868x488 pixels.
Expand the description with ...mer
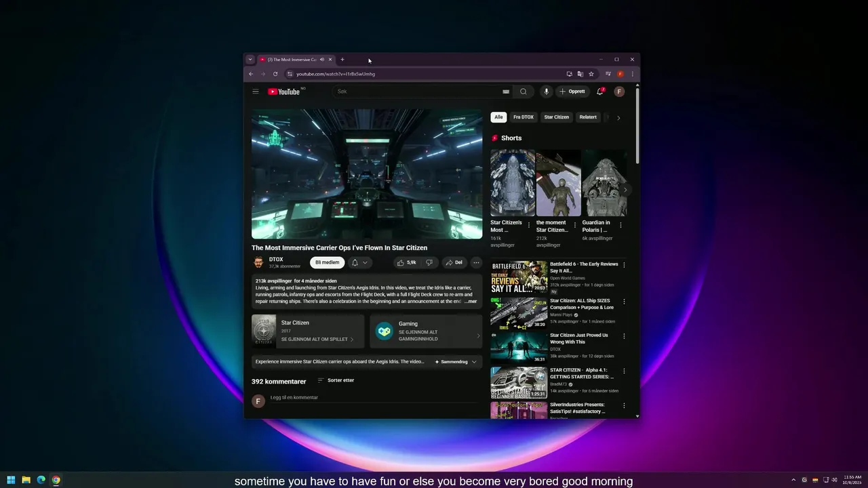[x=471, y=301]
